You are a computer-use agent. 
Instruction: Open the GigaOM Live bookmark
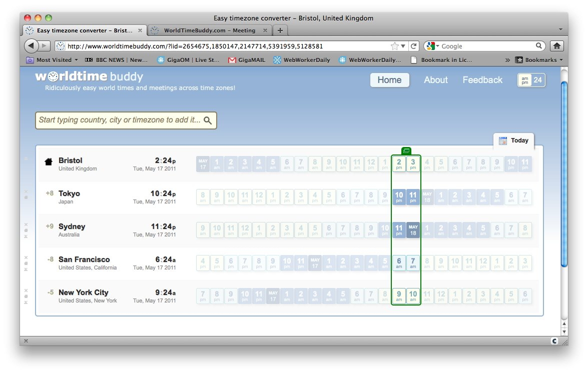tap(188, 60)
